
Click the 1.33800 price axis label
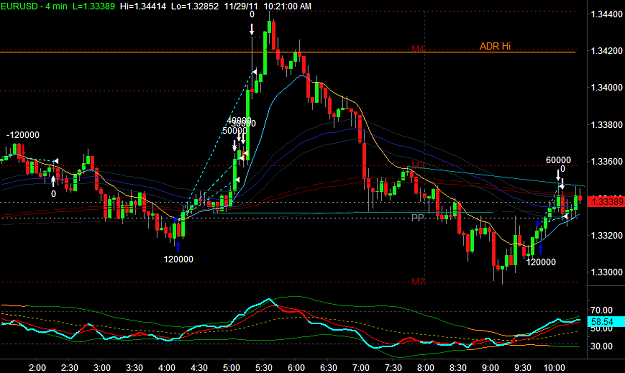click(x=607, y=125)
